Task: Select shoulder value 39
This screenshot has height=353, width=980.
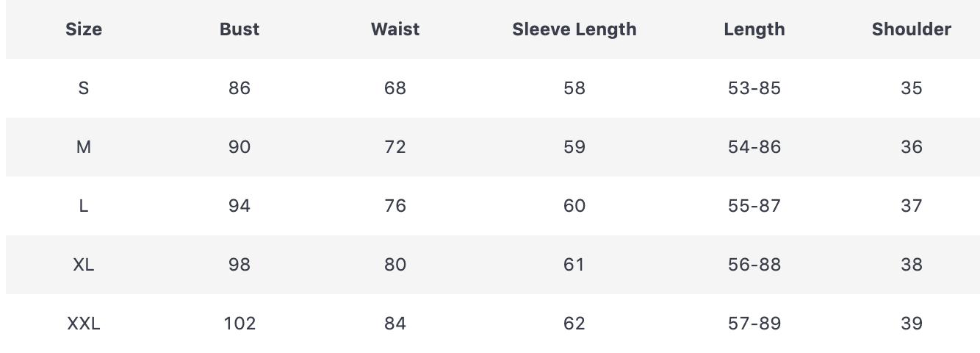Action: (x=912, y=324)
